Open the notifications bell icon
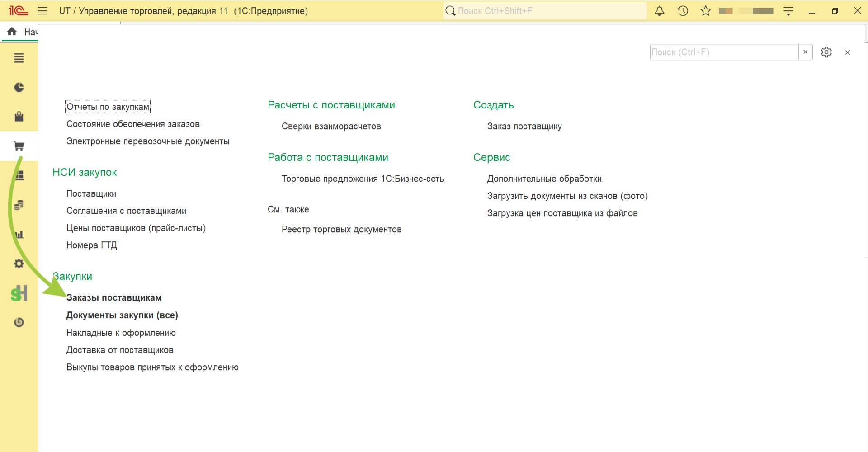 (660, 11)
